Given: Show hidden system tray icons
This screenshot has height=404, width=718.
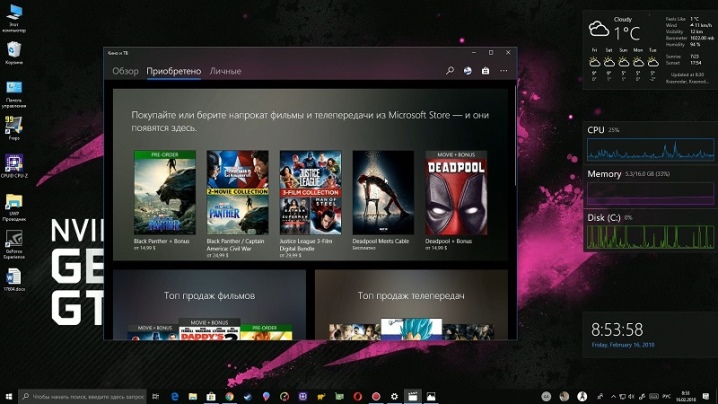Looking at the screenshot, I should click(614, 397).
